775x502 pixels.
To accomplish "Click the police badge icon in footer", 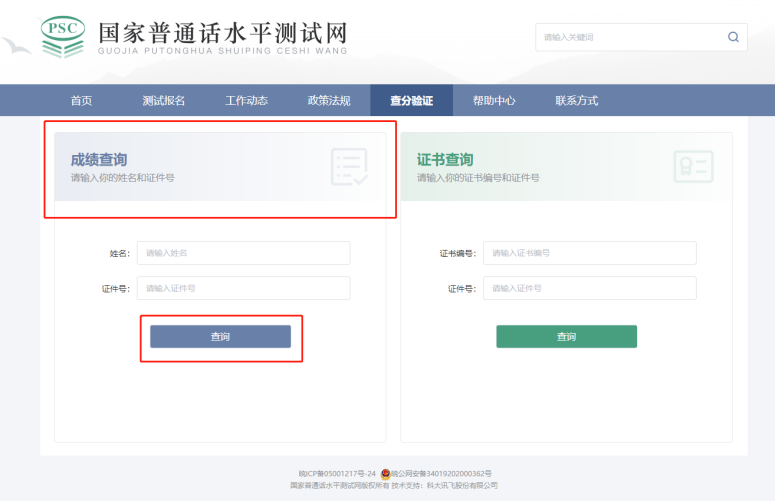I will point(385,473).
